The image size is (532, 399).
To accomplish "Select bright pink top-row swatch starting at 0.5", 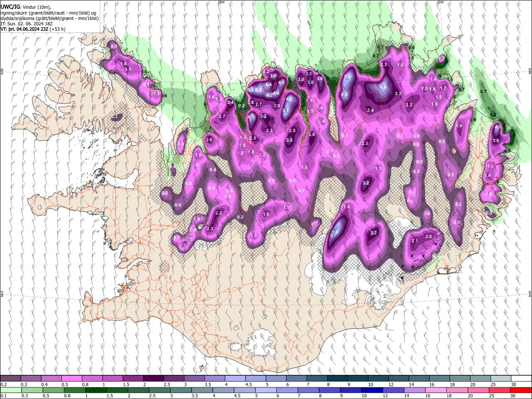I will click(x=71, y=378).
